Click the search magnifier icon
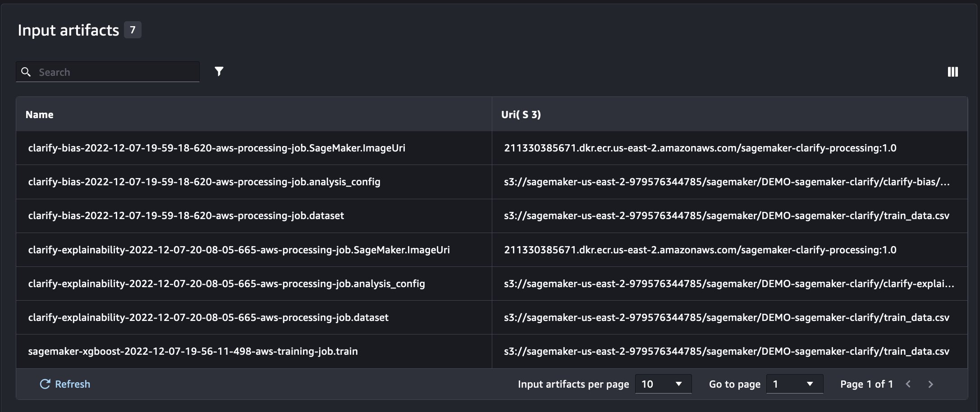 (x=26, y=72)
